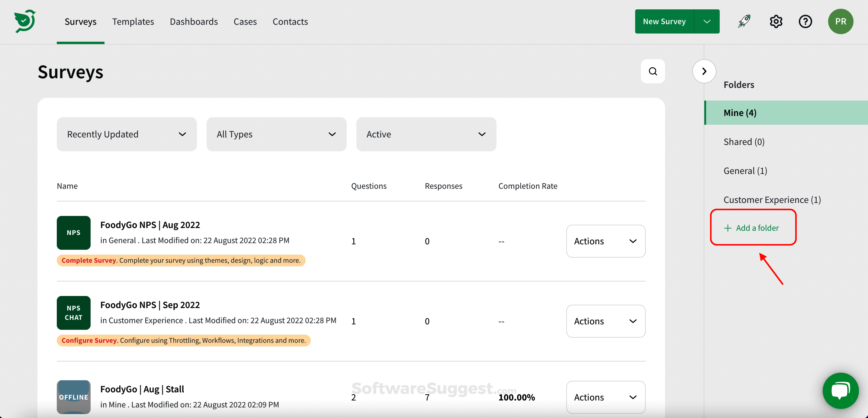
Task: Collapse the Folders panel with the chevron
Action: [704, 71]
